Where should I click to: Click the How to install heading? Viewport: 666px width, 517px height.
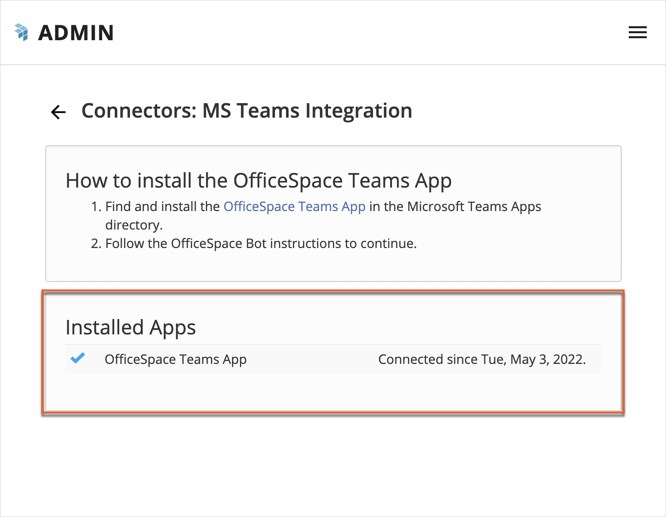(x=258, y=181)
